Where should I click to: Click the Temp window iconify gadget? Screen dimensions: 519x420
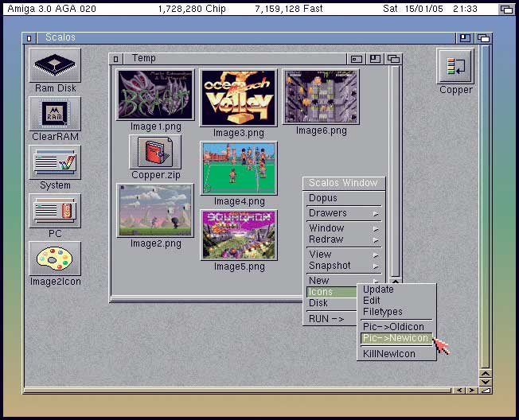click(x=357, y=59)
